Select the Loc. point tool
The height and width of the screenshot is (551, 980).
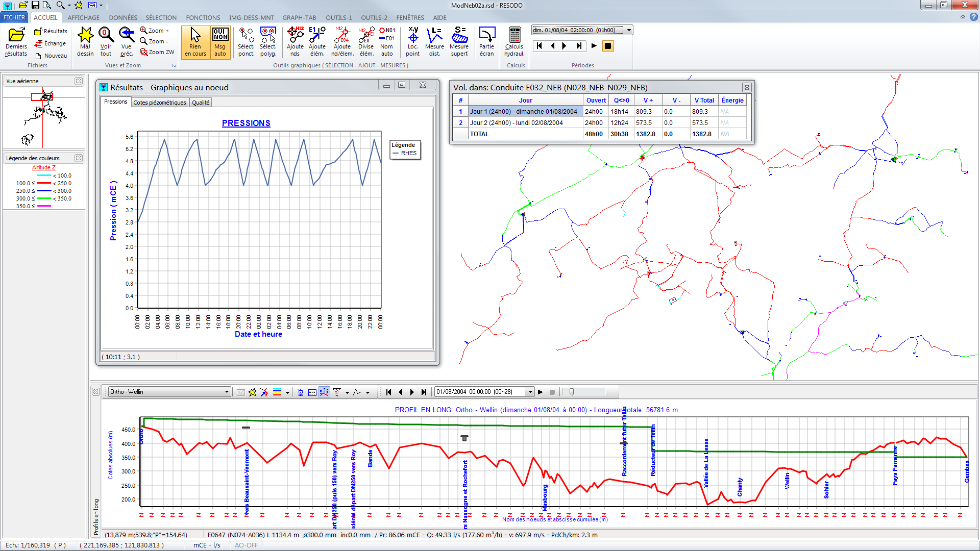click(412, 42)
